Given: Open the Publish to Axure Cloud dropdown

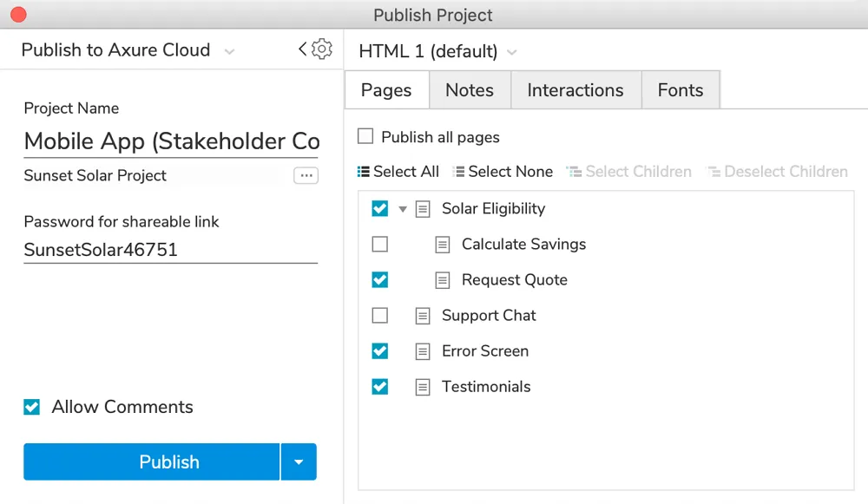Looking at the screenshot, I should [229, 51].
